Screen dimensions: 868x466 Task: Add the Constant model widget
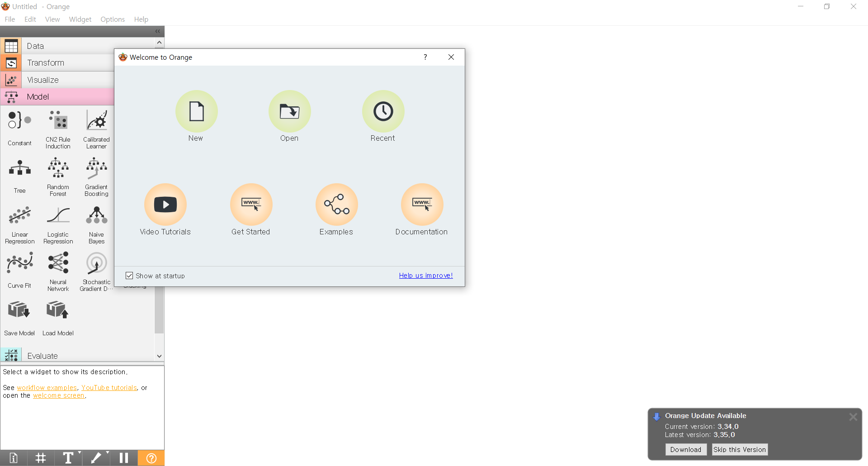[19, 128]
